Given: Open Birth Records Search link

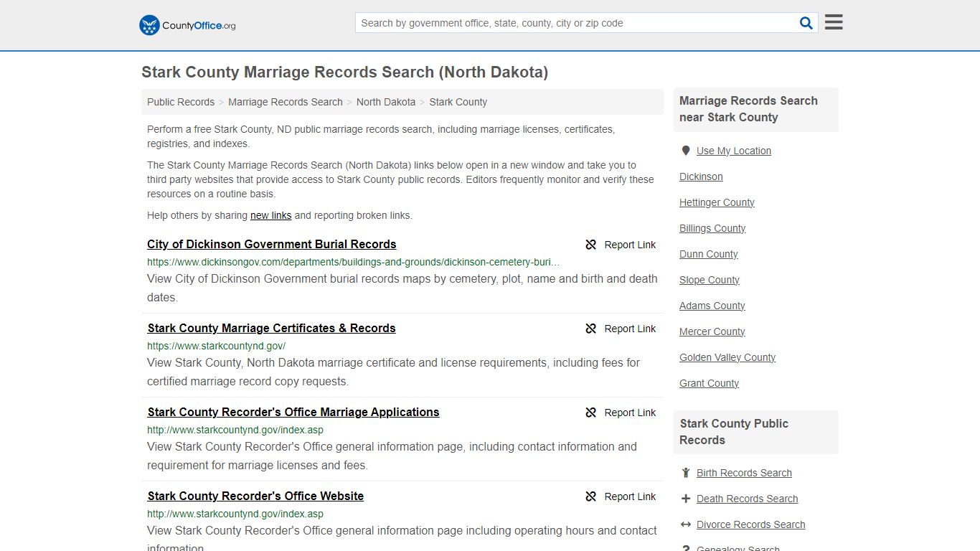Looking at the screenshot, I should (744, 473).
